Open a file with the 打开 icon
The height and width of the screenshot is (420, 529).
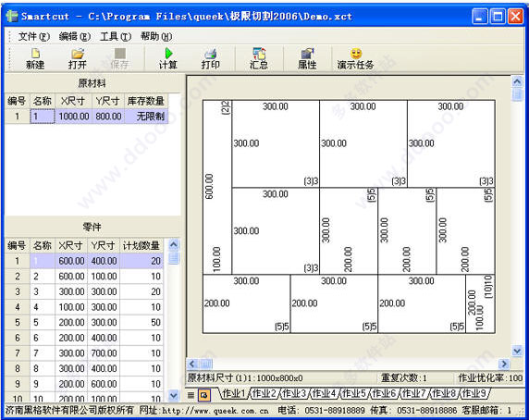(78, 58)
